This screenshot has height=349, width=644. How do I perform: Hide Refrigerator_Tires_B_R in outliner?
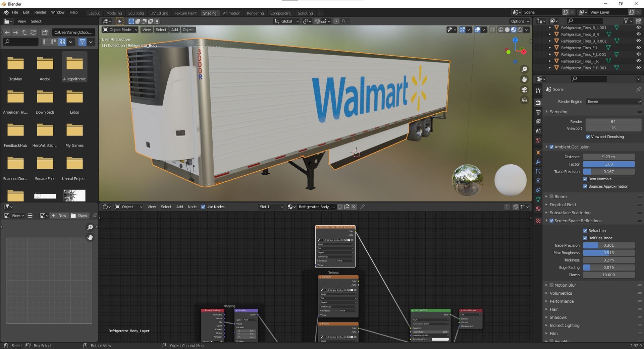(638, 34)
